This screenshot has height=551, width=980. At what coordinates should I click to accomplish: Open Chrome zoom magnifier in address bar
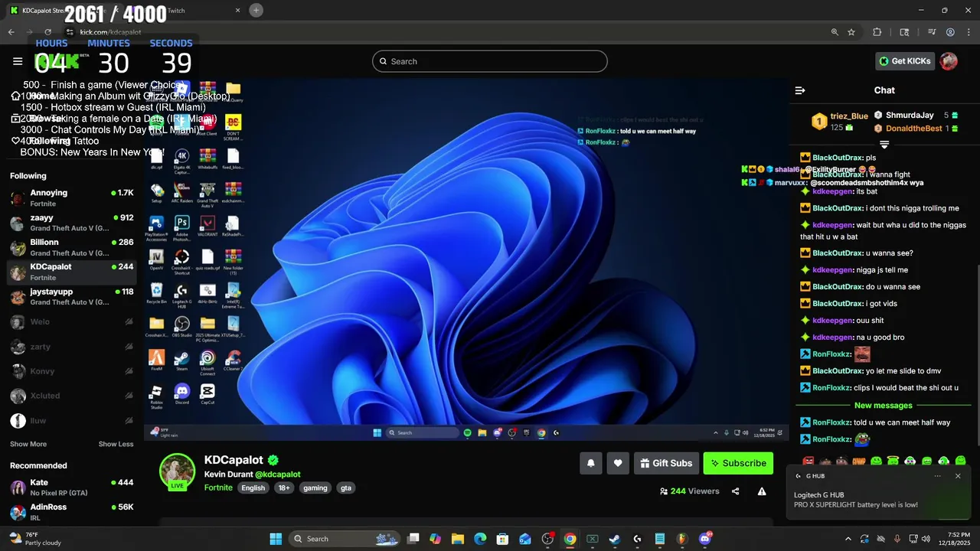click(x=835, y=32)
